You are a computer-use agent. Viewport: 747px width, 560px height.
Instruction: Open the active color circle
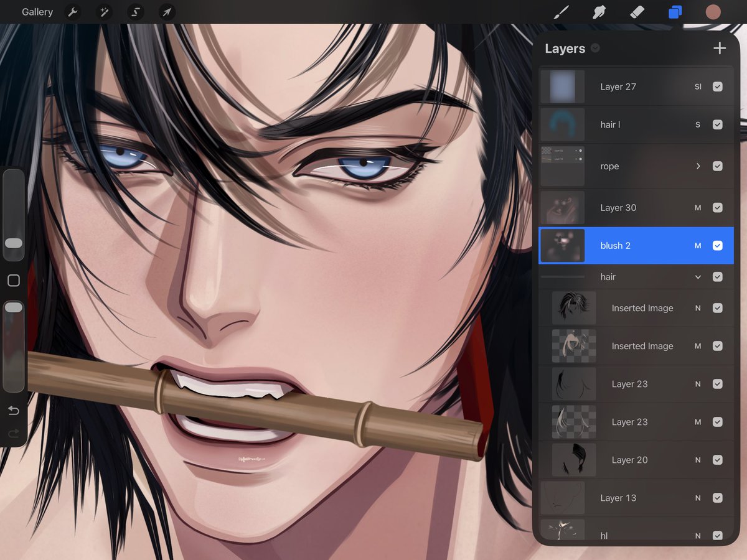pyautogui.click(x=713, y=12)
